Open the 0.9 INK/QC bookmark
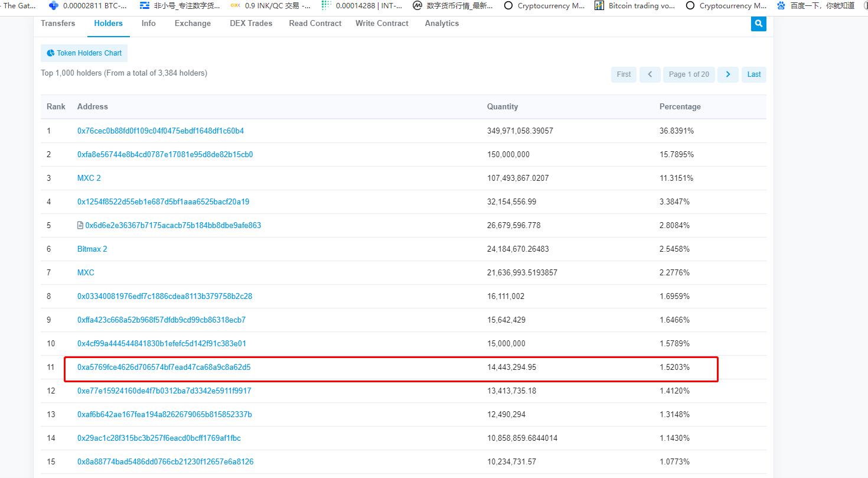The height and width of the screenshot is (478, 868). point(271,6)
